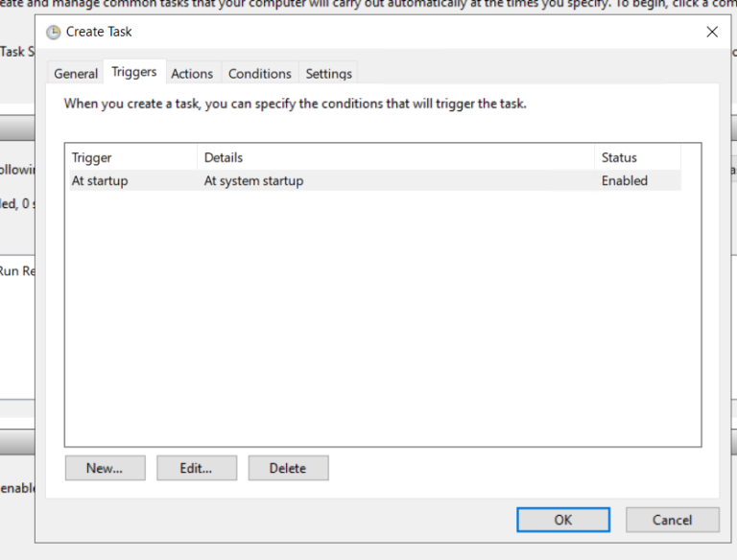Confirm the task with OK
737x560 pixels.
(x=563, y=520)
